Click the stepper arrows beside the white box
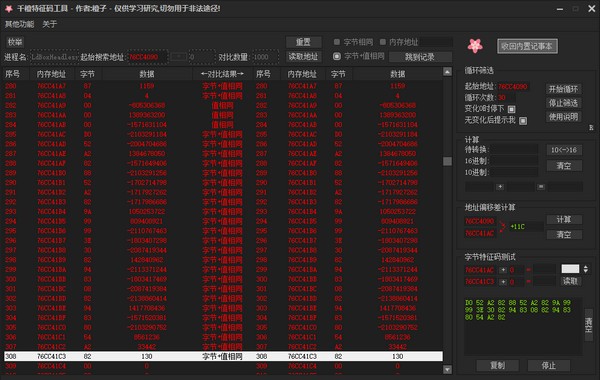Image resolution: width=600 pixels, height=380 pixels. pyautogui.click(x=585, y=269)
